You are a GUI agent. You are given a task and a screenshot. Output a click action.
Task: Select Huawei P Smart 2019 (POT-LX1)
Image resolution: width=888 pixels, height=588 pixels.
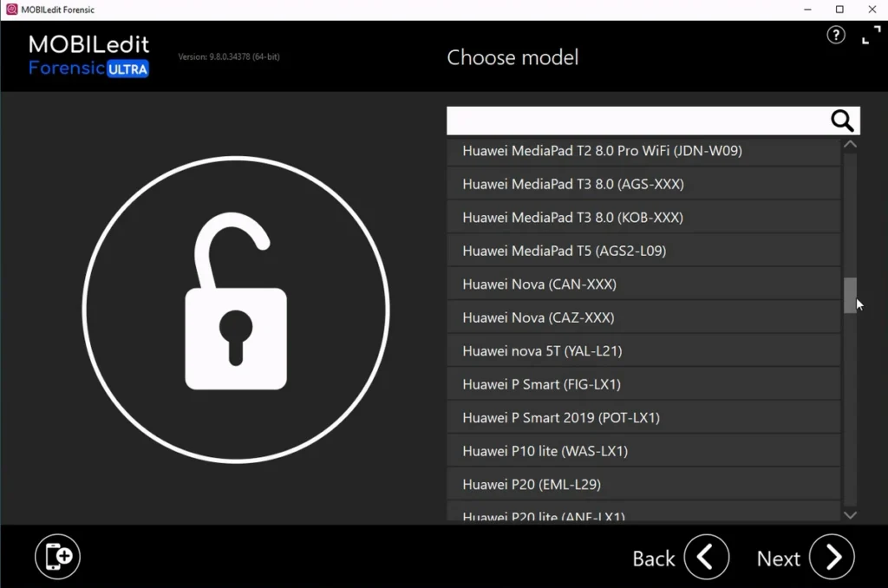[x=643, y=418]
